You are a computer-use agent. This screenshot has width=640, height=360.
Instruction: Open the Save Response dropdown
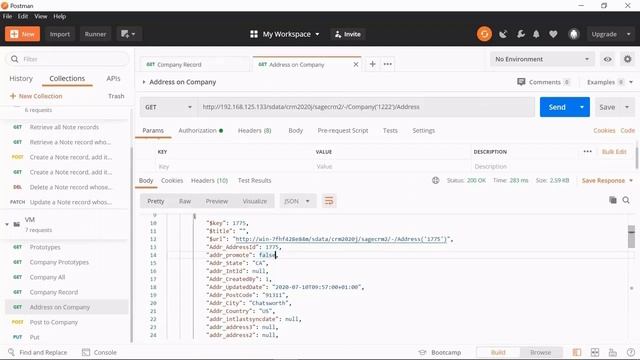tap(607, 180)
